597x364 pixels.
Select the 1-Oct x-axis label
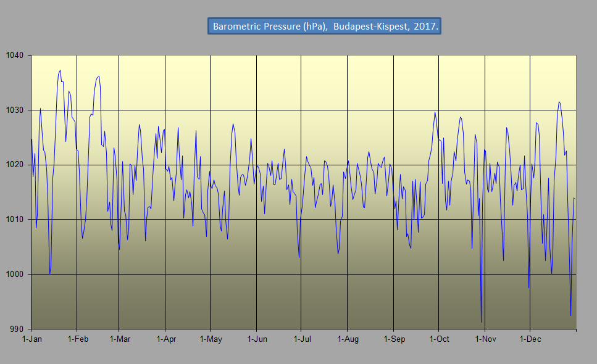439,339
